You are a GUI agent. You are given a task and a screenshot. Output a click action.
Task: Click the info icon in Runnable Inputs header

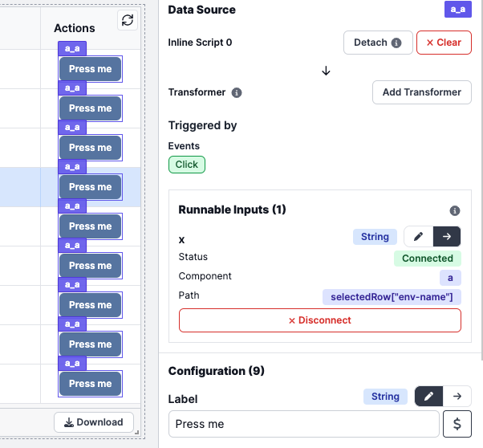455,211
